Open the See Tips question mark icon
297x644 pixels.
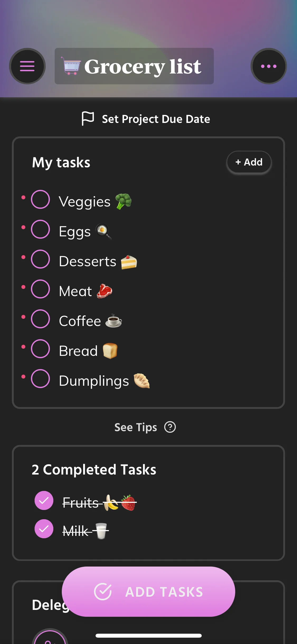170,427
